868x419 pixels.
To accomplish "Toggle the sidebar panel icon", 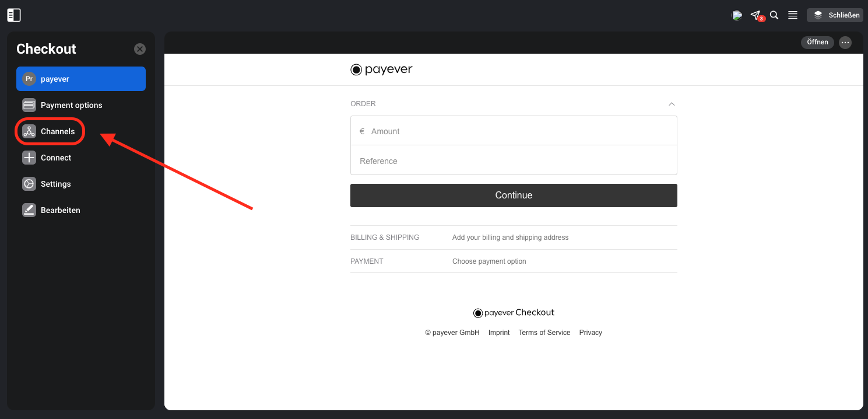I will [x=14, y=15].
